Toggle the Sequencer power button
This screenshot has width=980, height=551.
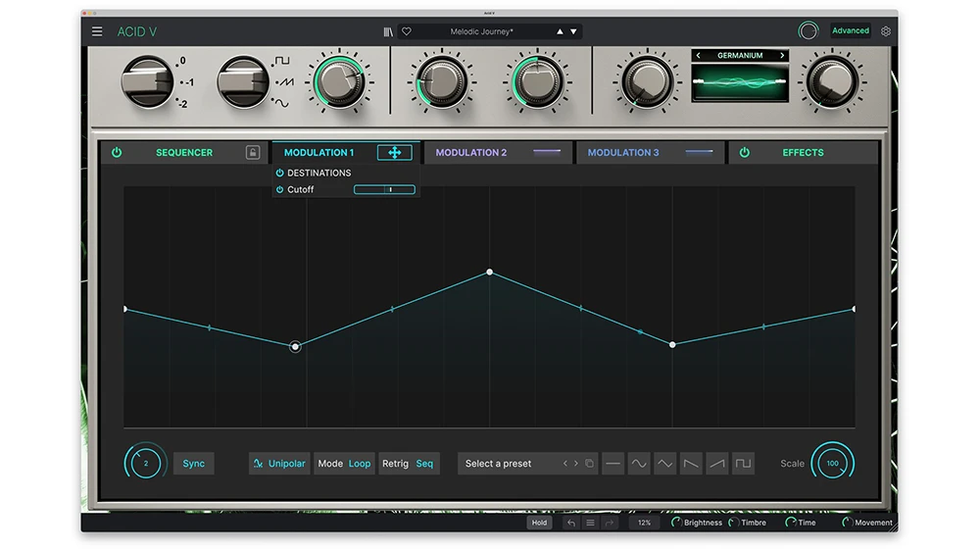pyautogui.click(x=117, y=153)
